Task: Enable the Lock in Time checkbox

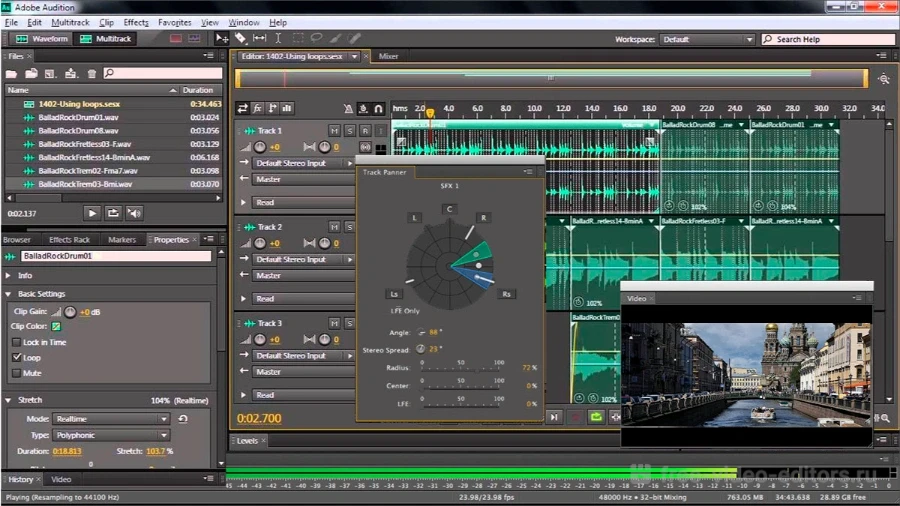Action: pos(17,342)
